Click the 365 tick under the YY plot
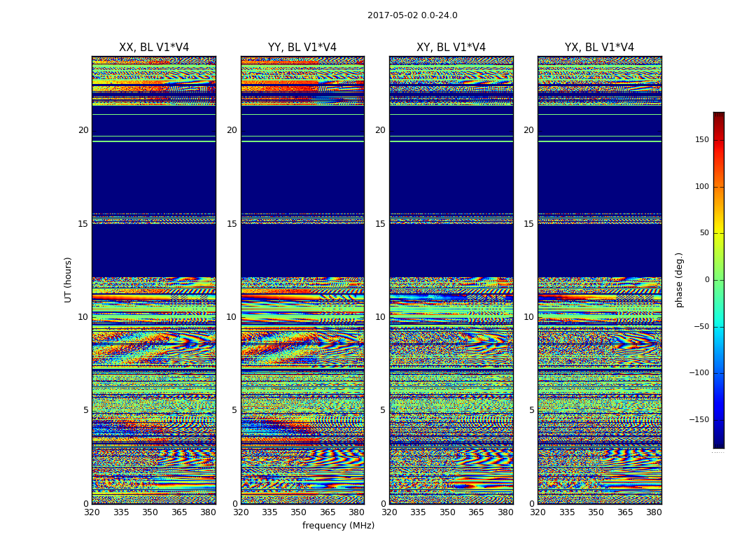This screenshot has width=735, height=560. tap(328, 512)
